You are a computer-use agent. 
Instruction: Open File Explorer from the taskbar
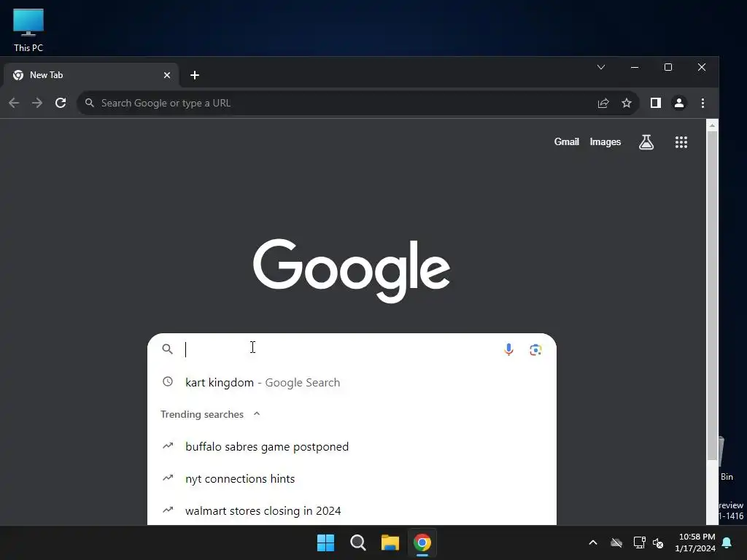pyautogui.click(x=390, y=542)
